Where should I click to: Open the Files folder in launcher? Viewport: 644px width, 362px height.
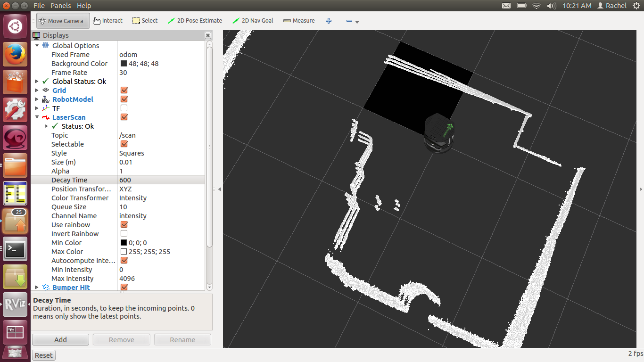tap(16, 165)
